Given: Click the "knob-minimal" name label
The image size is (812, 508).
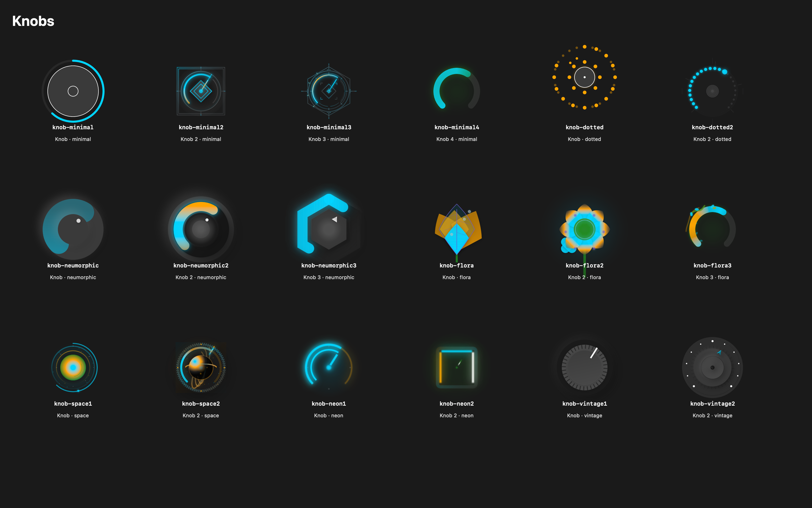Looking at the screenshot, I should [x=73, y=127].
